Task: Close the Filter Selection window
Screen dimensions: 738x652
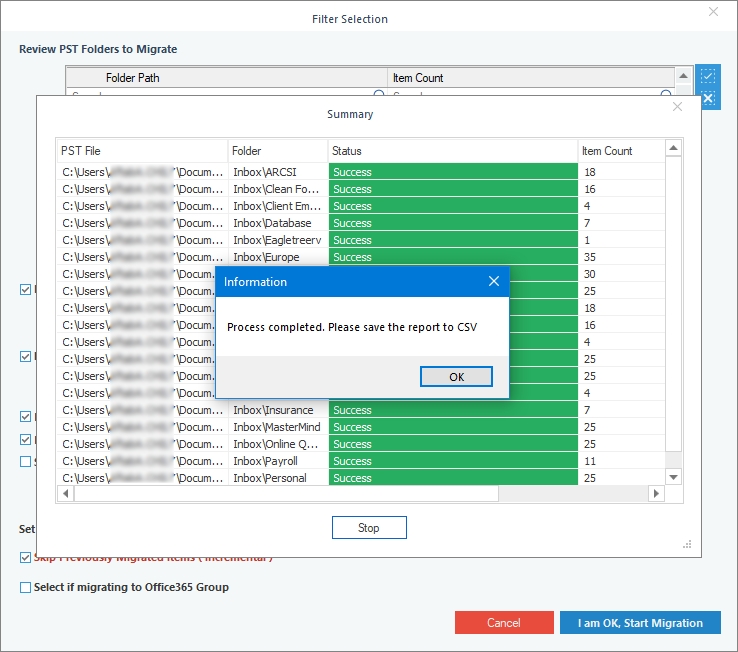Action: (714, 12)
